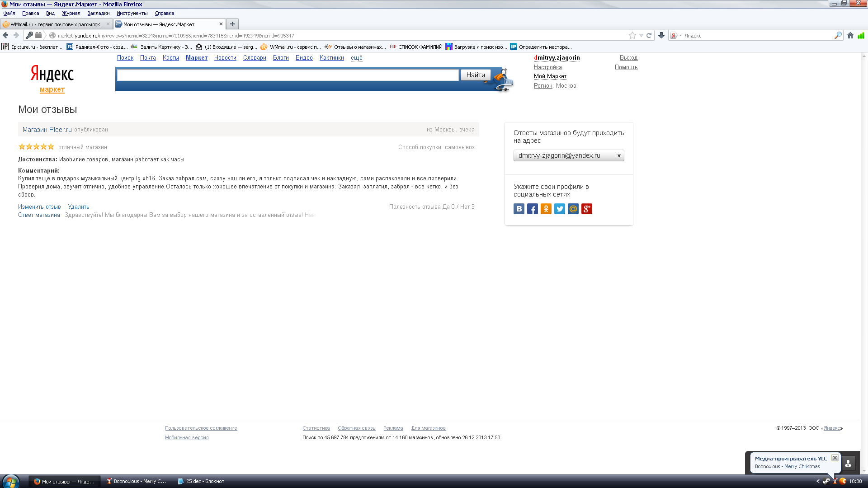Click the Firefox downloads arrow icon
The image size is (868, 488).
[x=661, y=35]
